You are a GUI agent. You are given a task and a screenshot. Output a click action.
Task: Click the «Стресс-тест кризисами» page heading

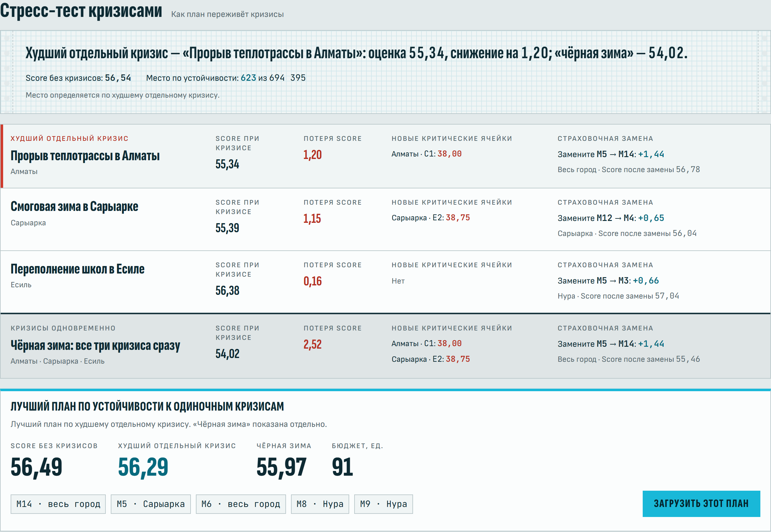pyautogui.click(x=81, y=11)
